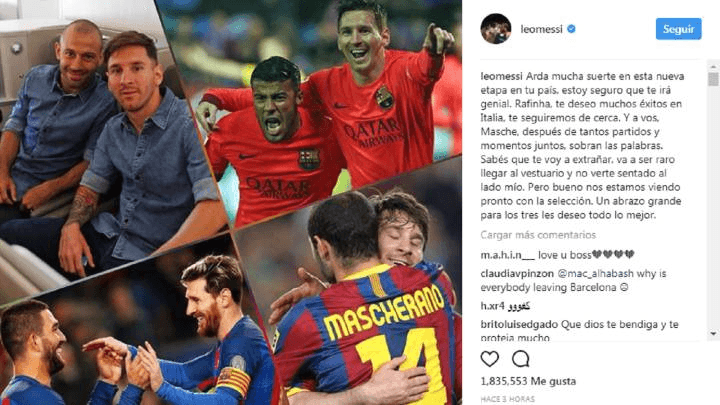View the 1,835,553 Me gusta likes
720x405 pixels.
click(528, 381)
